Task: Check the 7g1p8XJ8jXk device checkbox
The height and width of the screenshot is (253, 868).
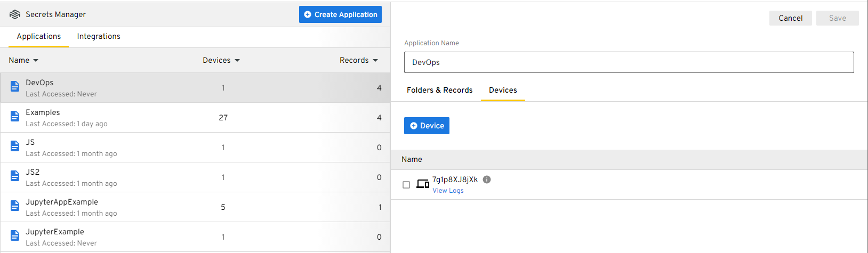Action: (x=406, y=185)
